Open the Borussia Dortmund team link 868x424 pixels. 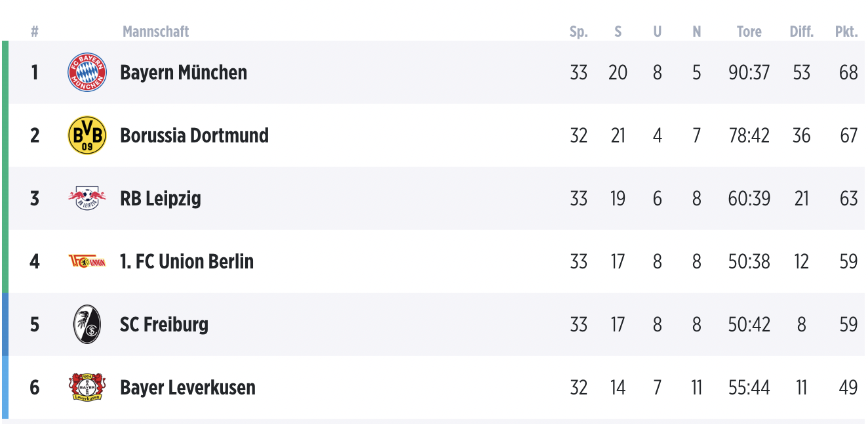pos(194,135)
